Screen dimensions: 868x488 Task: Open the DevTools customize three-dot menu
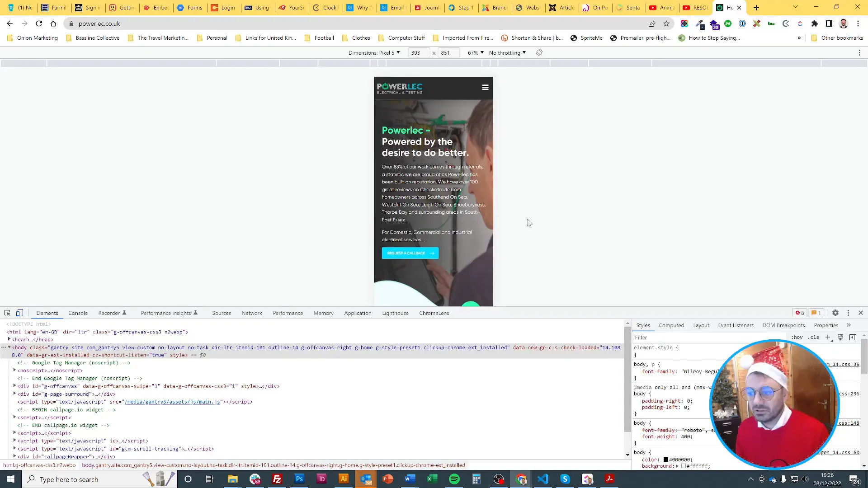coord(848,313)
